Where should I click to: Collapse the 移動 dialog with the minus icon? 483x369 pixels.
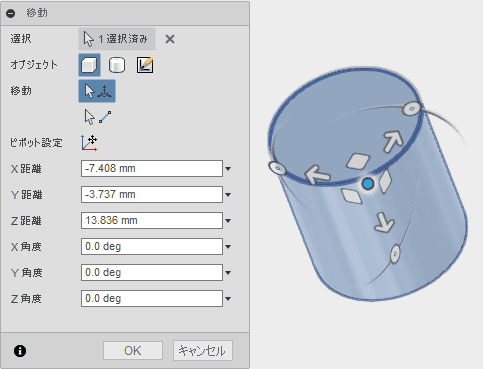coord(11,13)
